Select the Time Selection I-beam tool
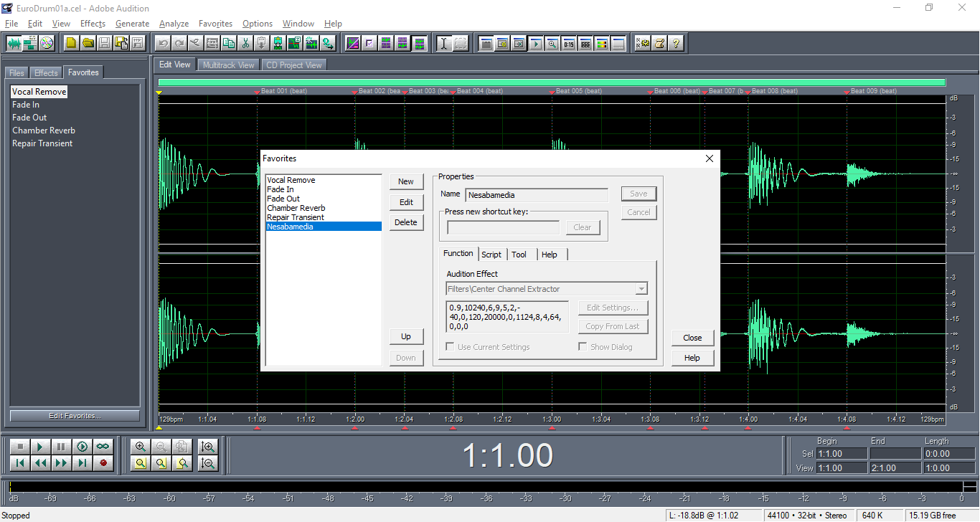The image size is (980, 522). point(443,43)
